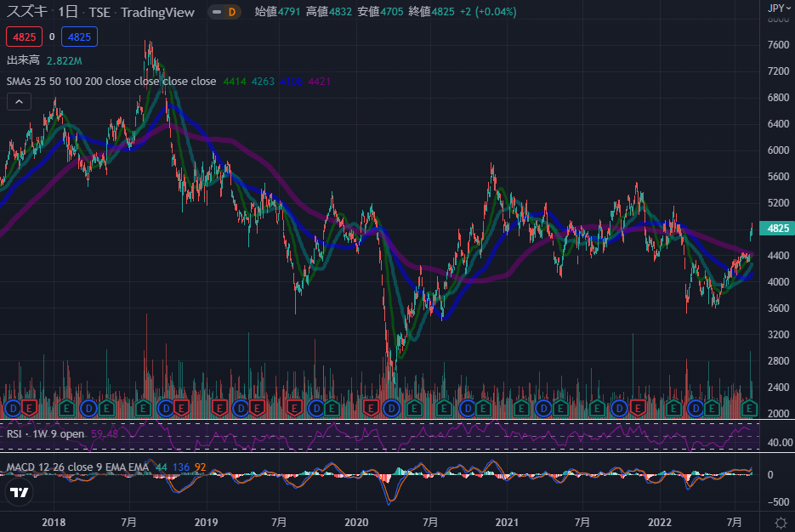Viewport: 795px width, 532px height.
Task: Click the 2018 time axis label
Action: (x=54, y=523)
